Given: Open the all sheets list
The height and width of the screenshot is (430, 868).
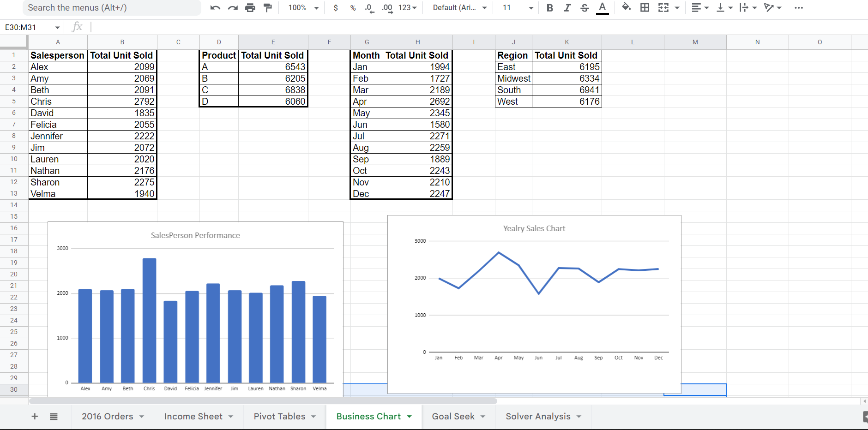Looking at the screenshot, I should click(x=54, y=417).
